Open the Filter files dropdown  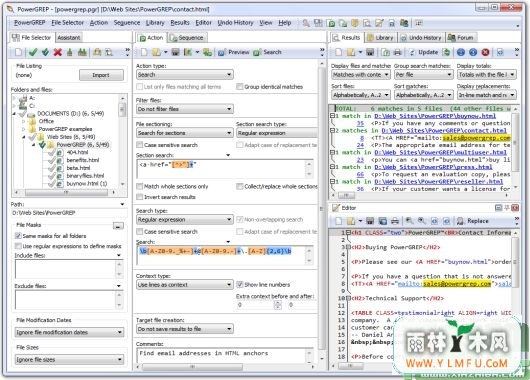point(185,109)
